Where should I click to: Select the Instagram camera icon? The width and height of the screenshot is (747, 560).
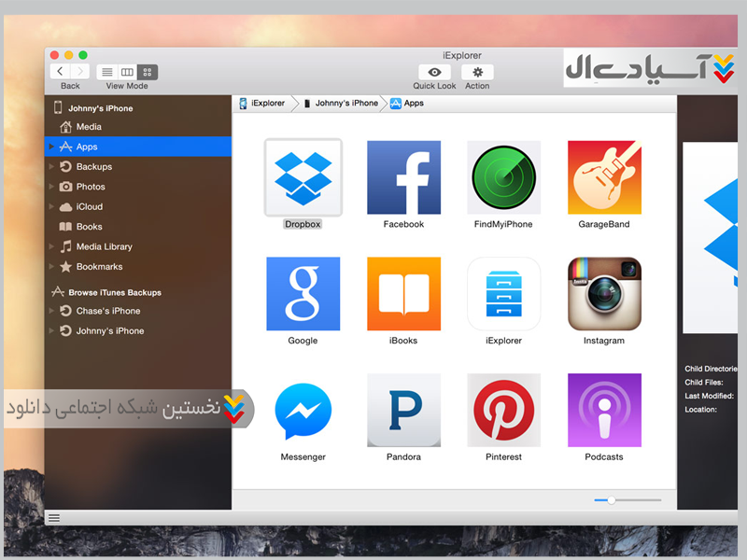(604, 294)
